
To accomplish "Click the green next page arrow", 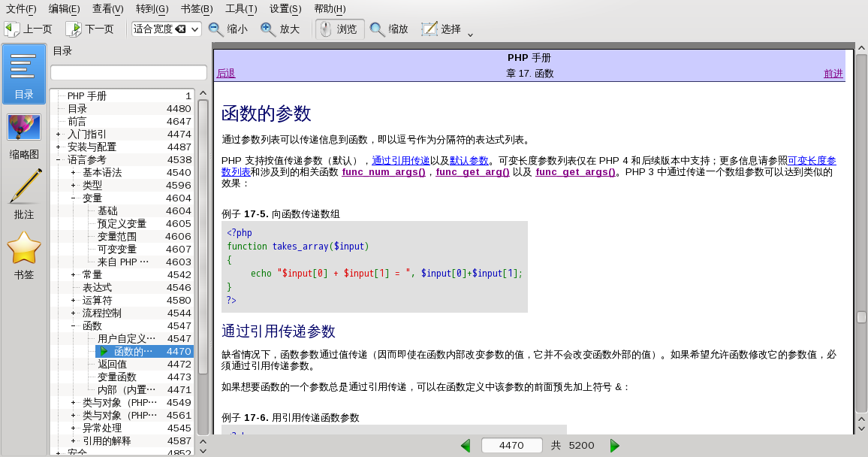I will click(x=614, y=446).
